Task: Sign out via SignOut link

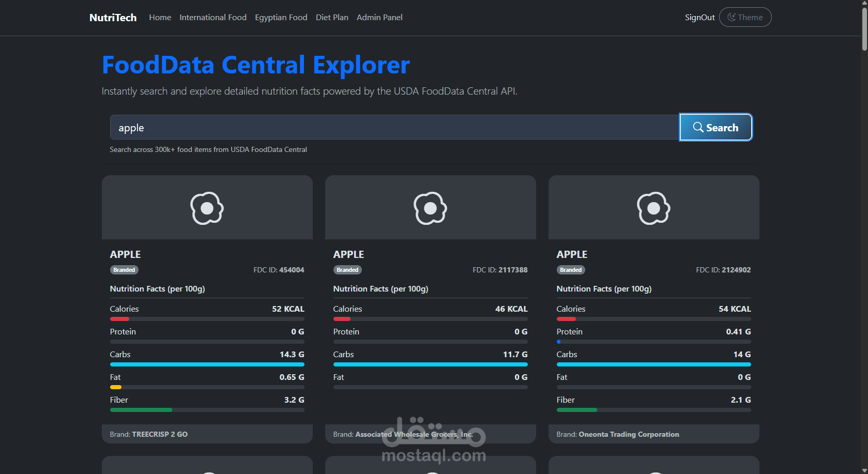Action: [x=699, y=18]
